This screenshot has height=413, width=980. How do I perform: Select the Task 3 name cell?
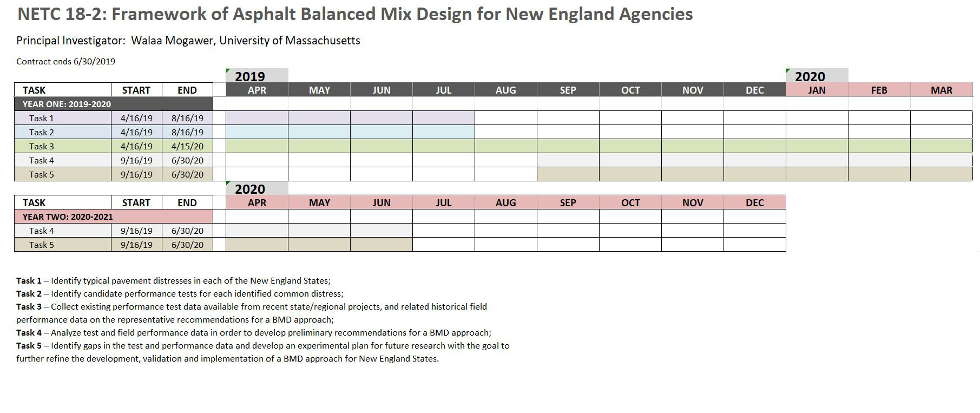pos(63,146)
